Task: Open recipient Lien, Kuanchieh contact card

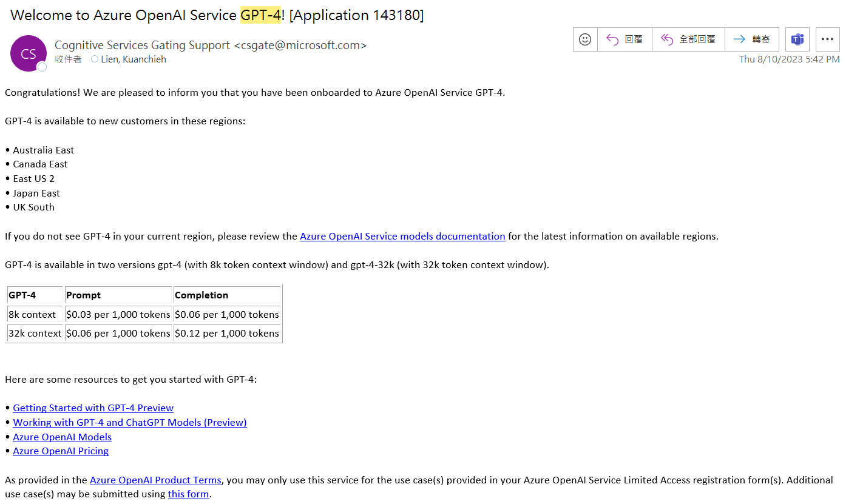Action: point(134,59)
